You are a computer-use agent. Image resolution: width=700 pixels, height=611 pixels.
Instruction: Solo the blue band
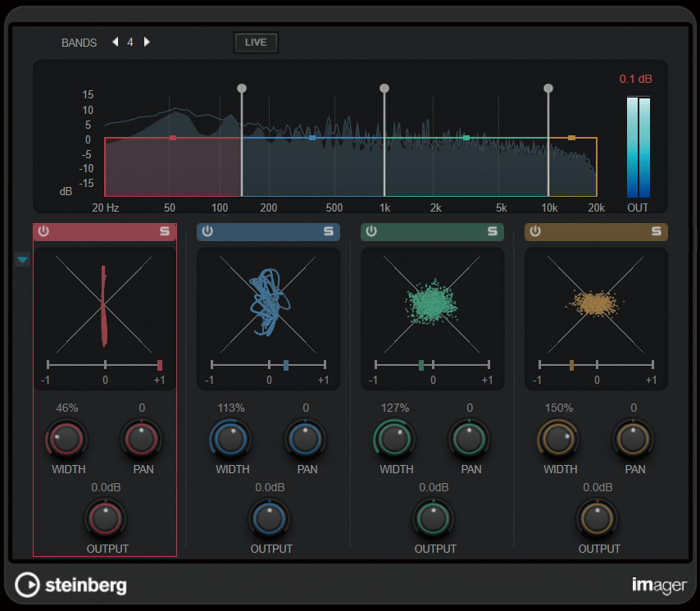coord(329,231)
